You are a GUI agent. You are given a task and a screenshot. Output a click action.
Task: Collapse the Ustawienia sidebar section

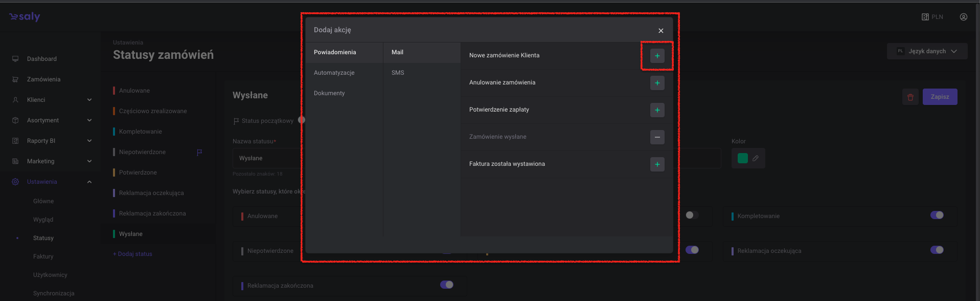tap(89, 182)
